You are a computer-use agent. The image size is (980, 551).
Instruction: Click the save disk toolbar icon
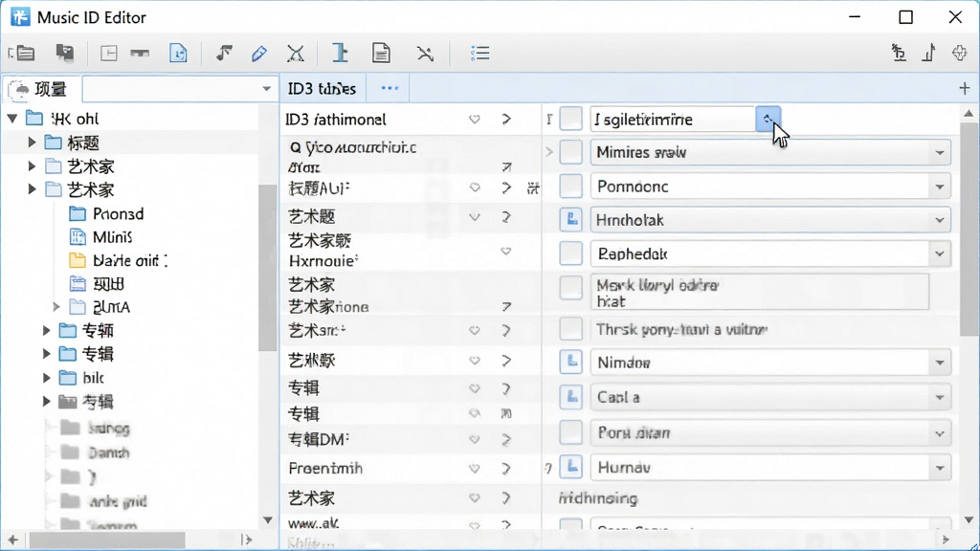click(65, 54)
